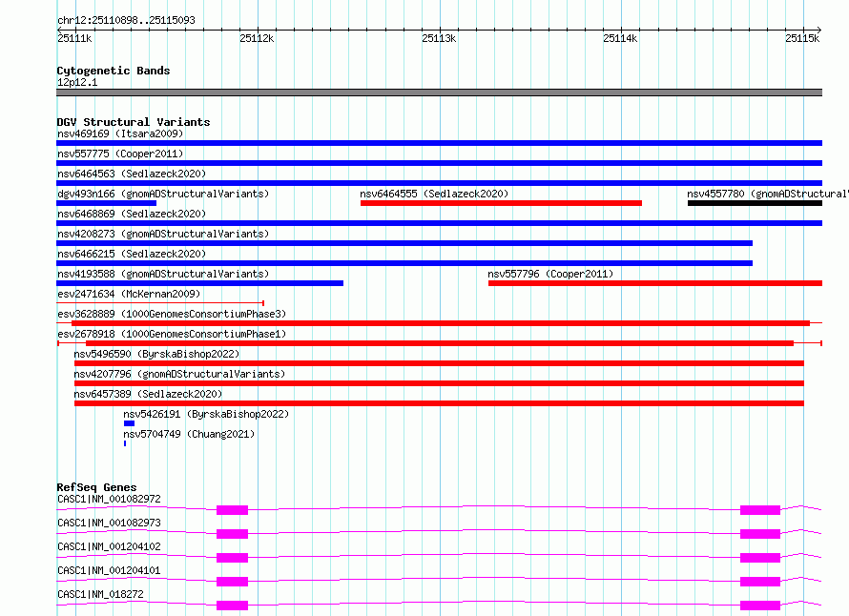Click the nsv557796 (Cooper2011) label
The height and width of the screenshot is (616, 849).
(x=550, y=274)
